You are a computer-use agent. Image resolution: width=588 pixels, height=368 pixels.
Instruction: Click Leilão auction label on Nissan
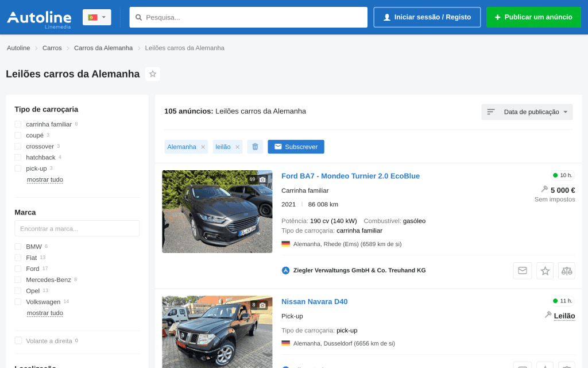pos(564,316)
